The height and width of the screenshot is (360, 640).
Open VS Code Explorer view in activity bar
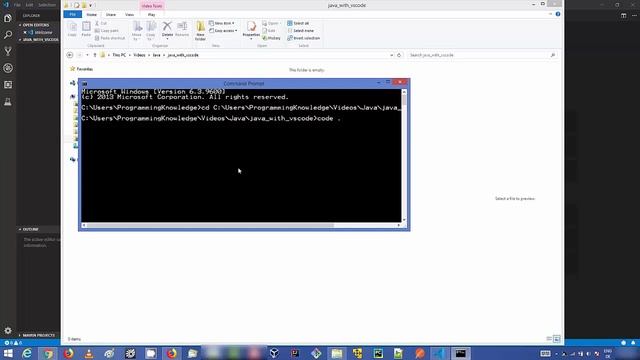[8, 18]
